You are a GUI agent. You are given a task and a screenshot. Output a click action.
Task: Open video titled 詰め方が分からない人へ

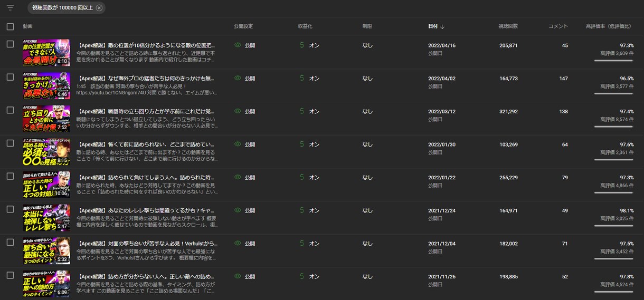pyautogui.click(x=146, y=276)
